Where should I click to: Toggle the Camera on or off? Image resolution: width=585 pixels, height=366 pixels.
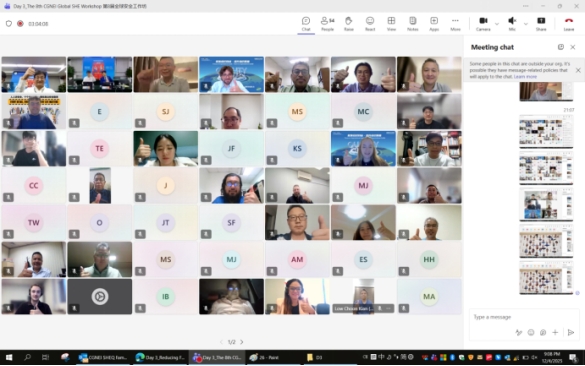coord(483,24)
